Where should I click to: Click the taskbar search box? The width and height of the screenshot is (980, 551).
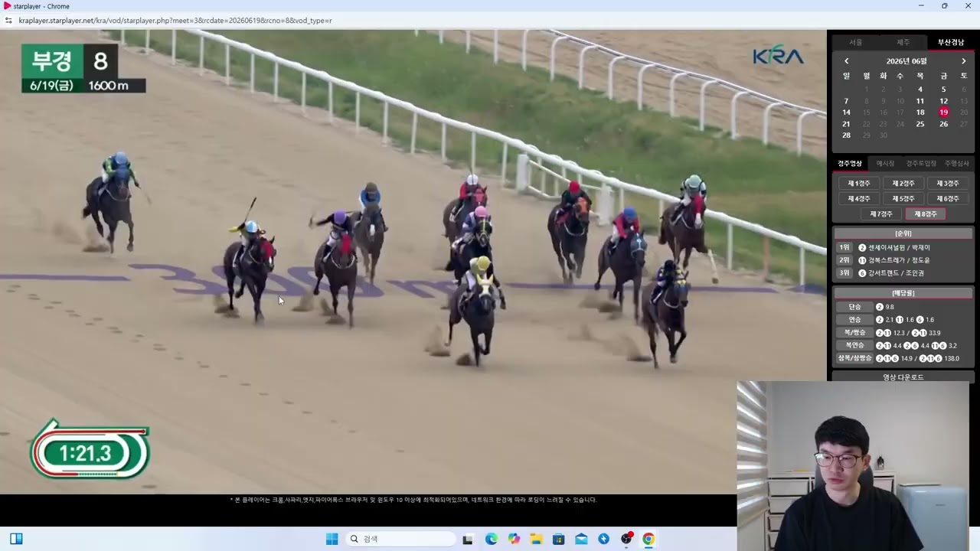tap(400, 539)
